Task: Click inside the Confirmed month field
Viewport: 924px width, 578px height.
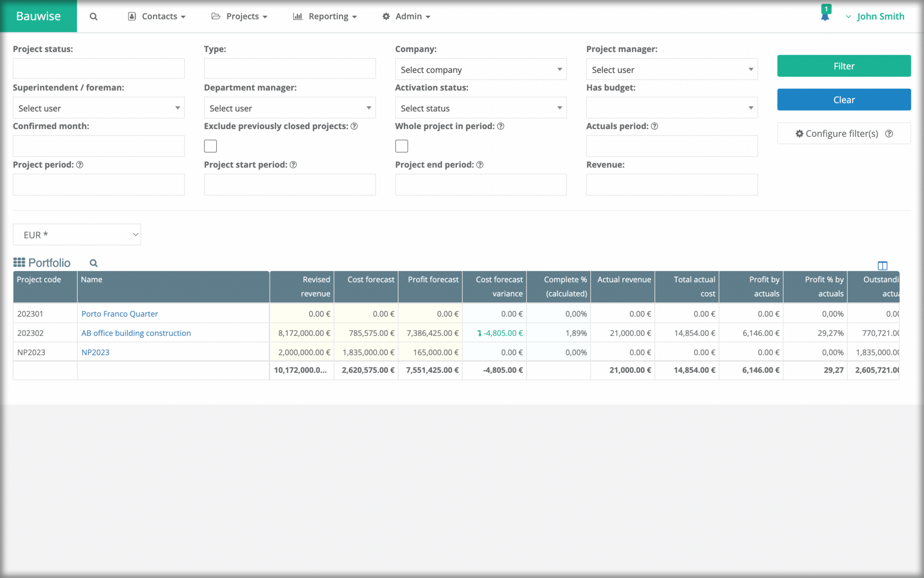Action: pos(98,146)
